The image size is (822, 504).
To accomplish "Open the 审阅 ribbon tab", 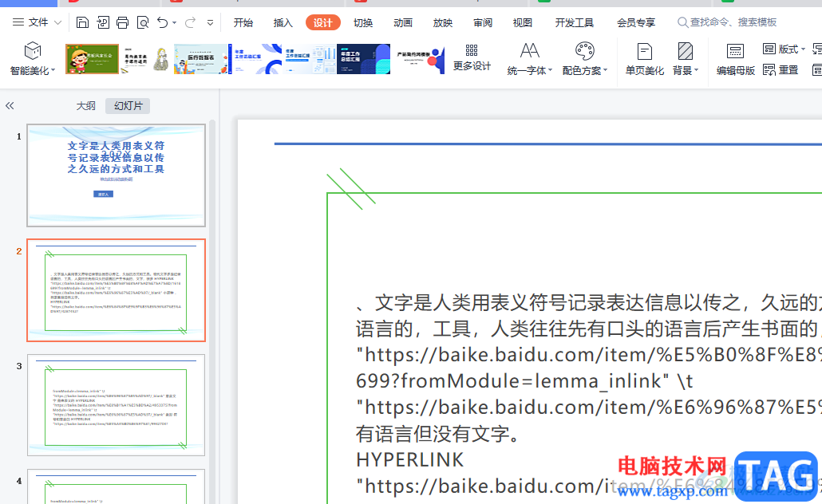I will click(x=482, y=22).
